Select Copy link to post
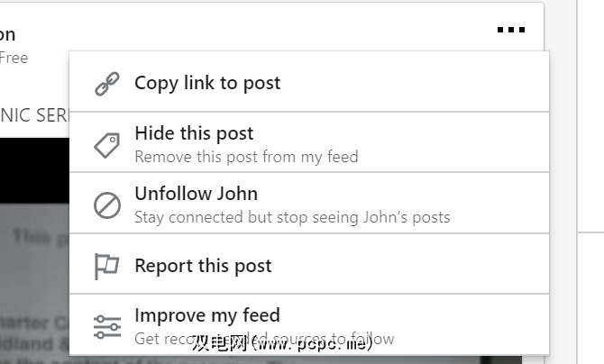604x364 pixels. tap(309, 82)
